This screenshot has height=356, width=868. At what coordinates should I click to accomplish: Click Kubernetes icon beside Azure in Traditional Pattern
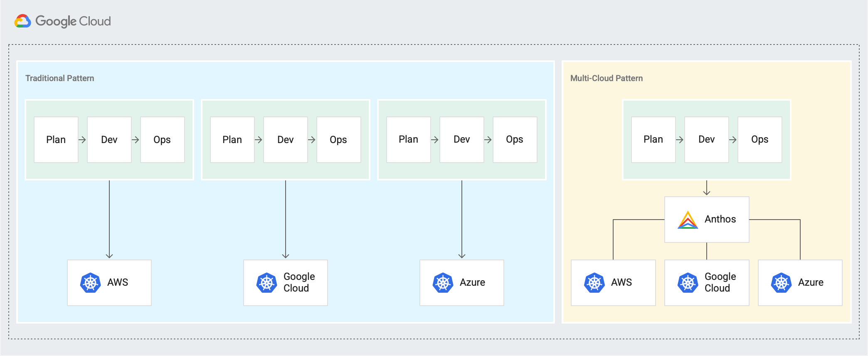pos(443,283)
